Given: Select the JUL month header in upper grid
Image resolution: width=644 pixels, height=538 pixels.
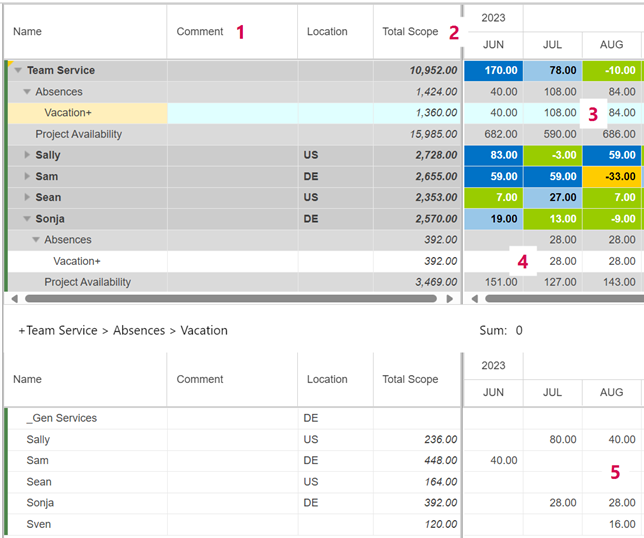Looking at the screenshot, I should pos(552,45).
